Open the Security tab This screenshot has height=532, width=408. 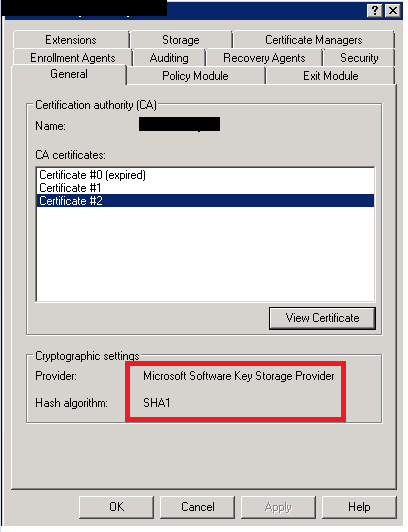click(x=359, y=58)
